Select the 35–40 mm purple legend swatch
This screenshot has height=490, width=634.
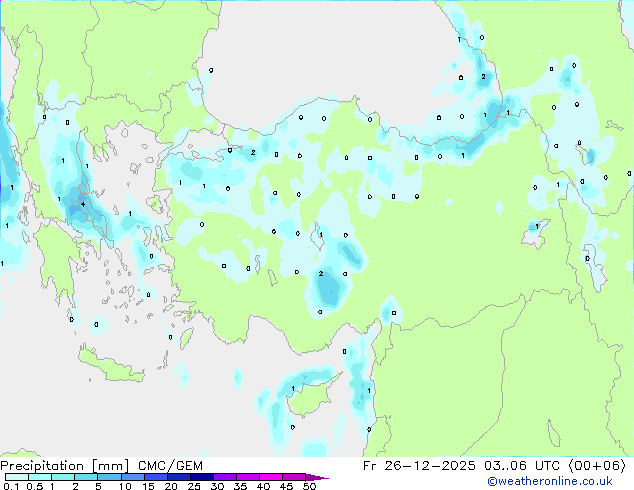[247, 477]
